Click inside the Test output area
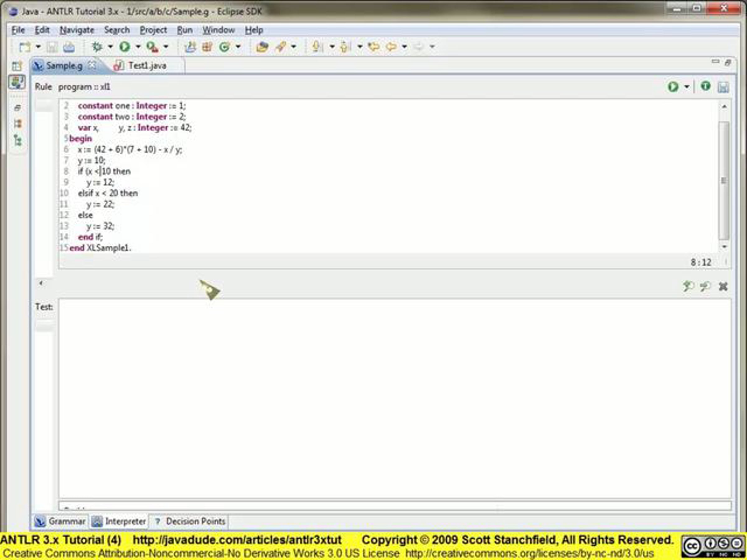The height and width of the screenshot is (560, 747). click(395, 398)
